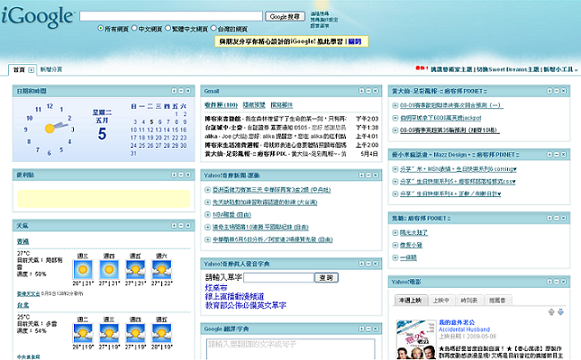Image resolution: width=581 pixels, height=360 pixels.
Task: Select the 首頁 home tab
Action: [x=19, y=70]
